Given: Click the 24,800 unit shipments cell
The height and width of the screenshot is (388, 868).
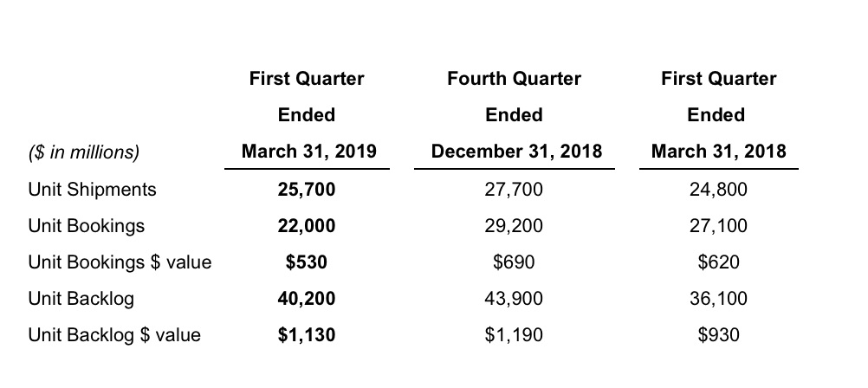Looking at the screenshot, I should tap(718, 190).
